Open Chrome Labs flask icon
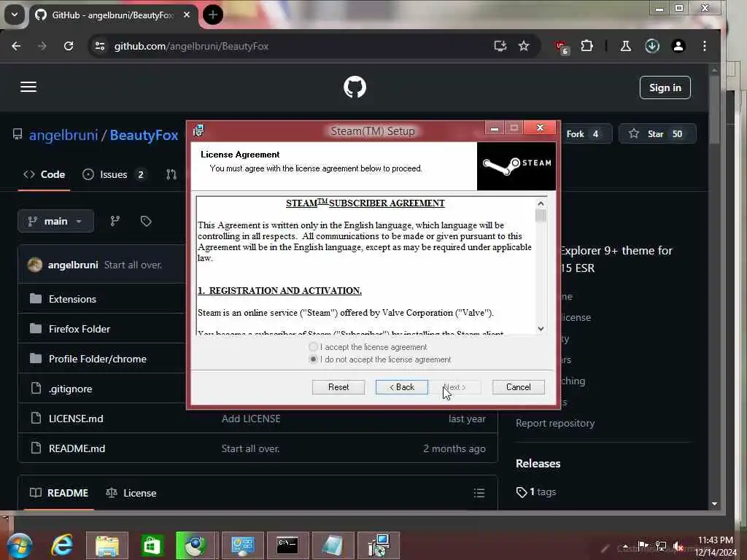747x560 pixels. 625,46
